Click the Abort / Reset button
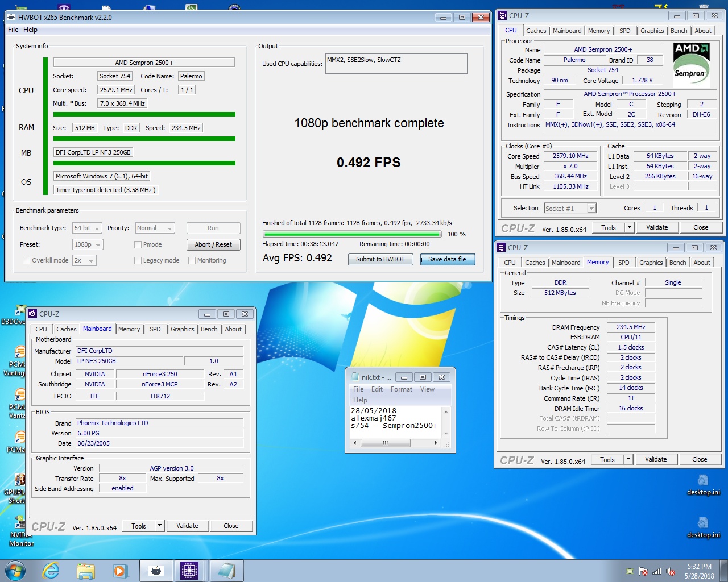The height and width of the screenshot is (582, 728). click(213, 244)
